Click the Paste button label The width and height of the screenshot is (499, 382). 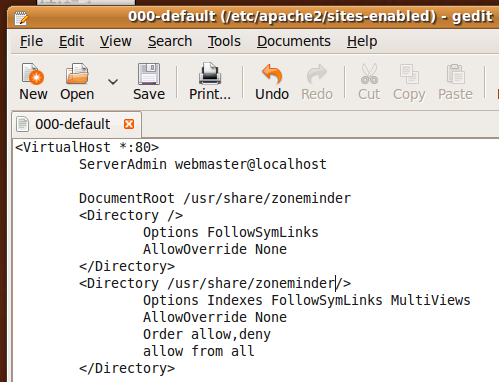click(455, 94)
